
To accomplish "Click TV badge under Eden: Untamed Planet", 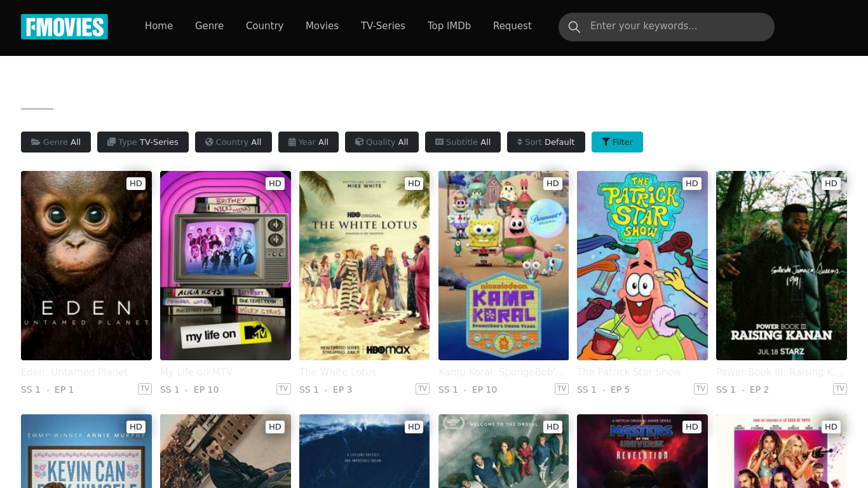I will 145,388.
